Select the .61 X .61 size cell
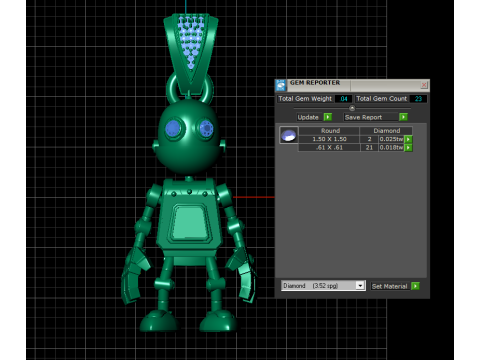 (329, 148)
